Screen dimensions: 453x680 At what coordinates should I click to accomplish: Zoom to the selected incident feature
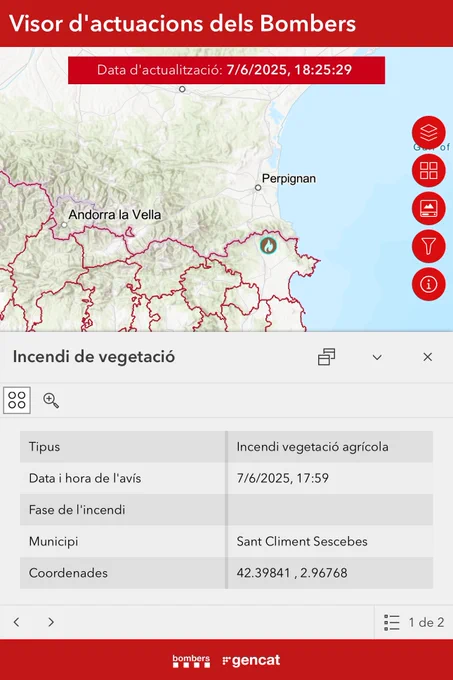pos(51,400)
